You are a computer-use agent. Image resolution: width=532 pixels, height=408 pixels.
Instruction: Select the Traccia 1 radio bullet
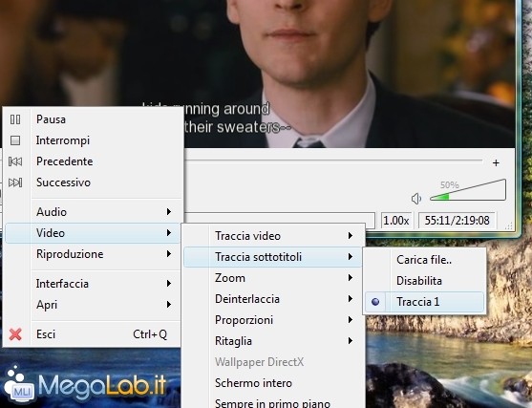375,302
